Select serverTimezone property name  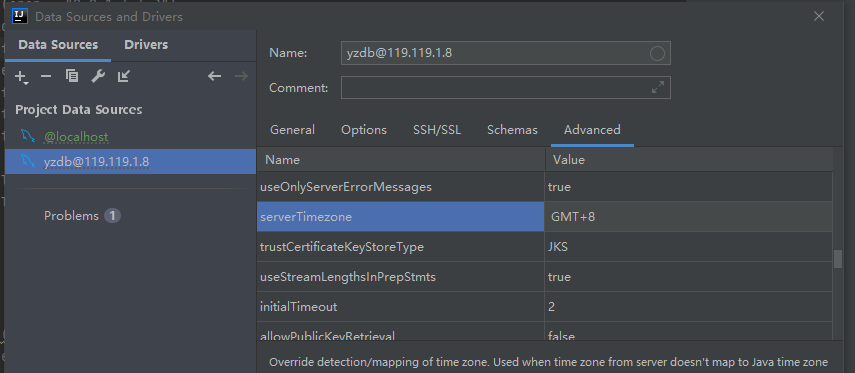pyautogui.click(x=401, y=216)
